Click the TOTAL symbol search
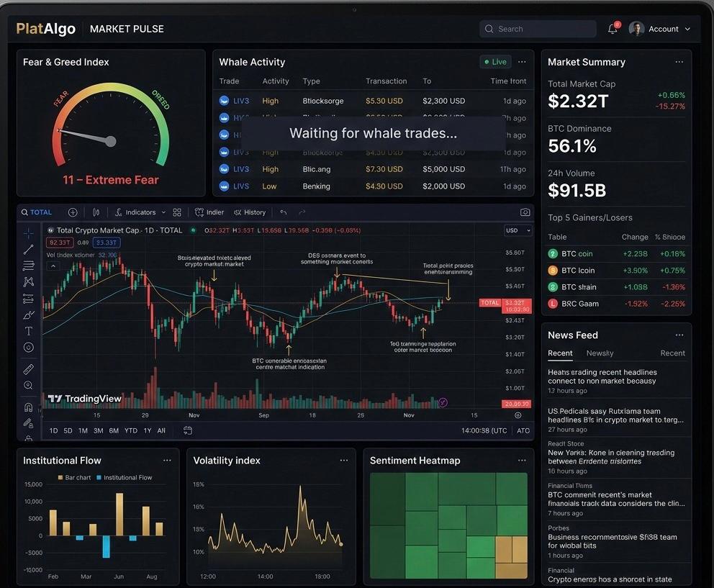 point(37,212)
